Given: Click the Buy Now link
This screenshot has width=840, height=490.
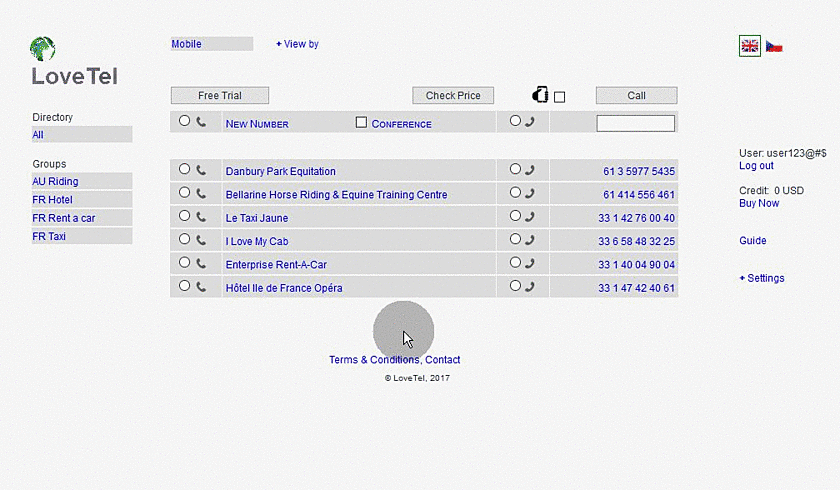Looking at the screenshot, I should (x=758, y=203).
